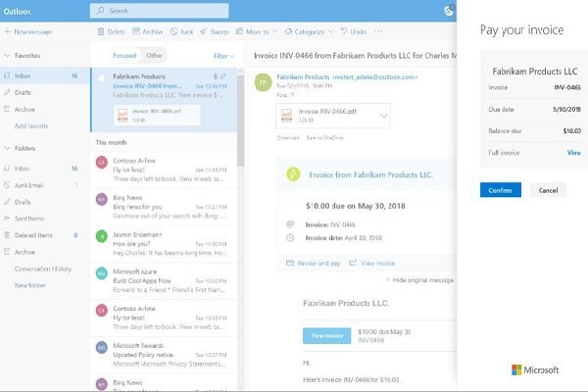Expand the Move to dropdown
Screen dimensions: 588x392
pyautogui.click(x=256, y=32)
